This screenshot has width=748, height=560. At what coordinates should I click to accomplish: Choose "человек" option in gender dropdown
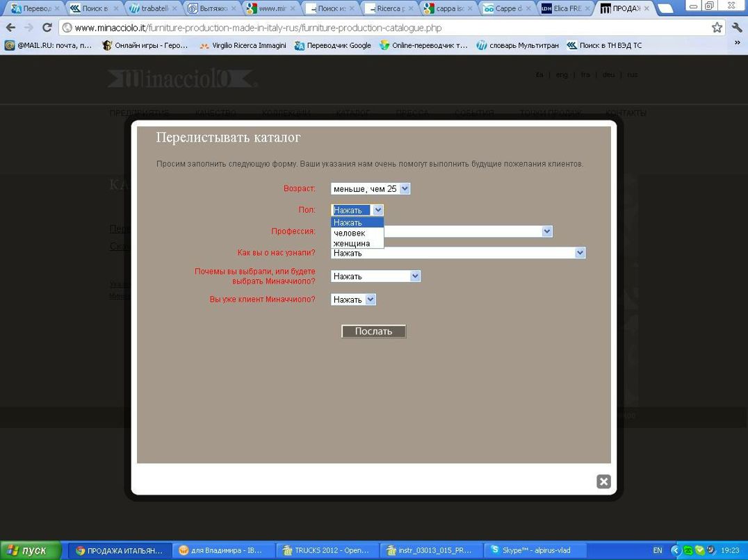click(349, 233)
